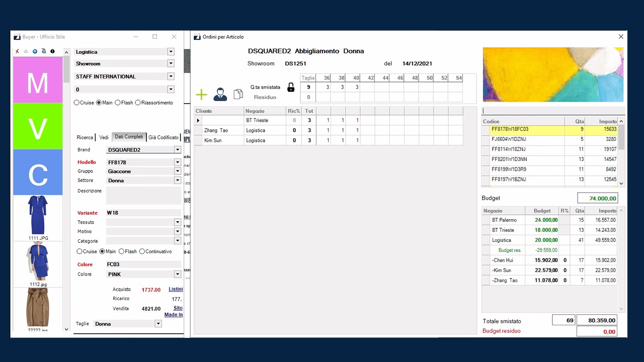
Task: Click the black exclamation info icon
Action: point(52,51)
